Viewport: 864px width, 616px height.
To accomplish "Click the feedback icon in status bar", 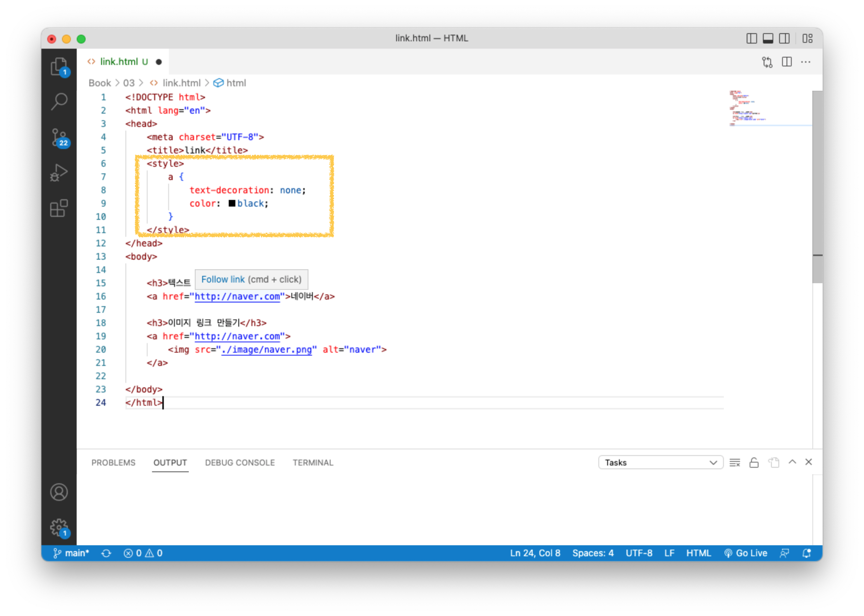I will [x=784, y=553].
